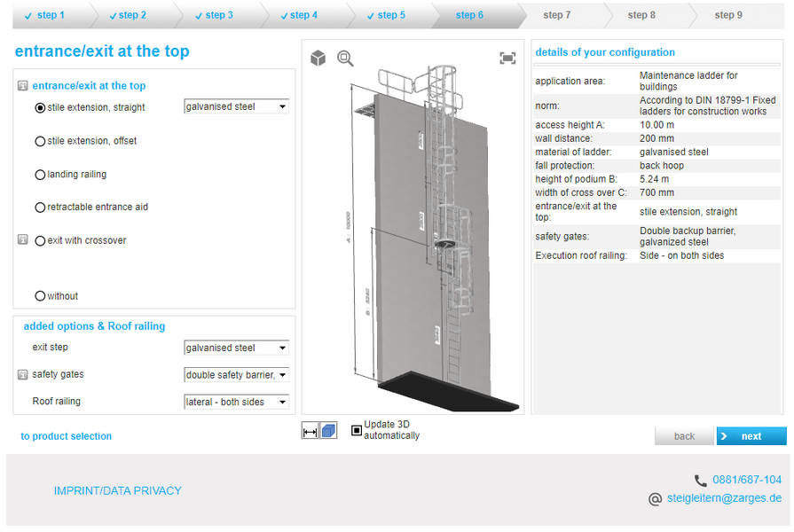The image size is (794, 532).
Task: Choose the landing railing radio button
Action: 40,175
